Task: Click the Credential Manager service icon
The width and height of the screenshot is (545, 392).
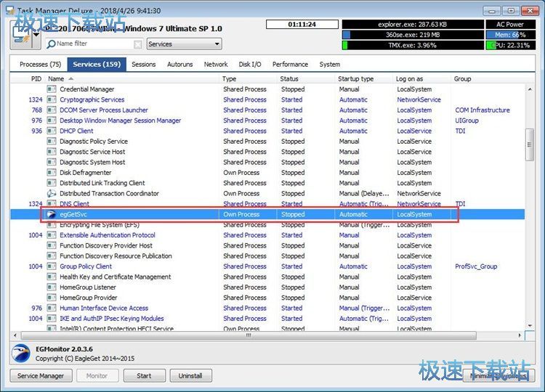Action: [51, 89]
